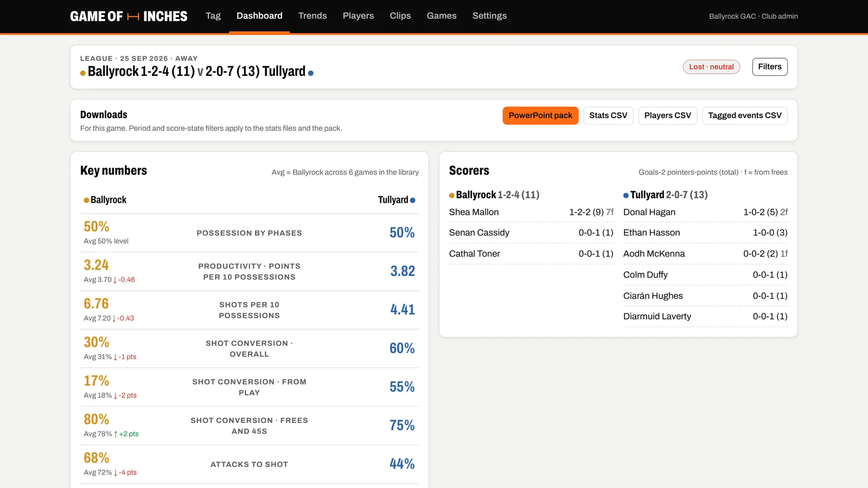Click the Ballyrock GAC Club admin account label
Viewport: 868px width, 488px height.
(754, 16)
